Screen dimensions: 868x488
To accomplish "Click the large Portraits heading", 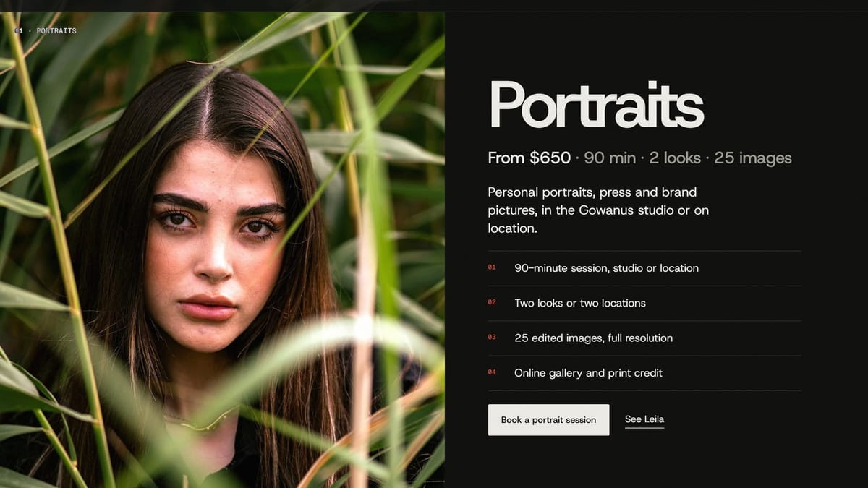I will click(x=596, y=105).
